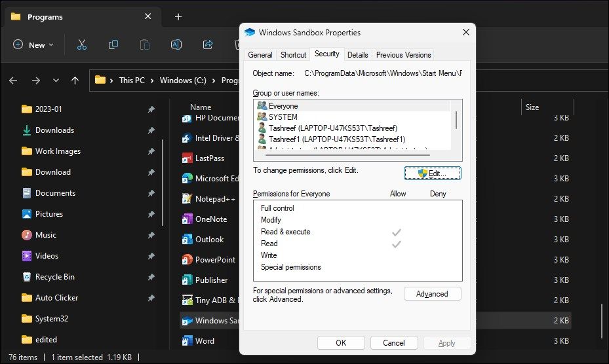
Task: Select the Notepad++ shortcut icon in file list
Action: tap(187, 198)
